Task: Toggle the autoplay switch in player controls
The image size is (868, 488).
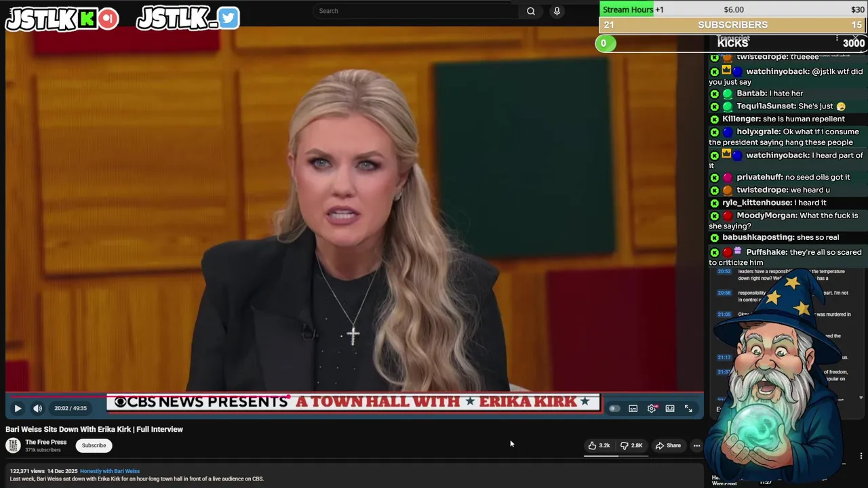Action: pos(614,409)
